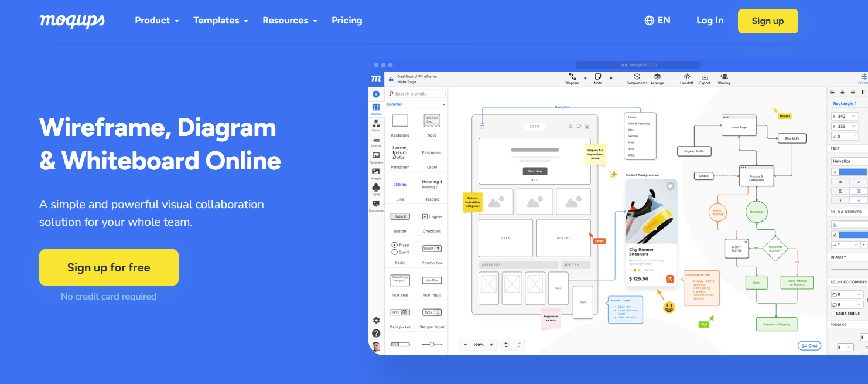Click the blue text color swatch
868x384 pixels.
[x=853, y=172]
